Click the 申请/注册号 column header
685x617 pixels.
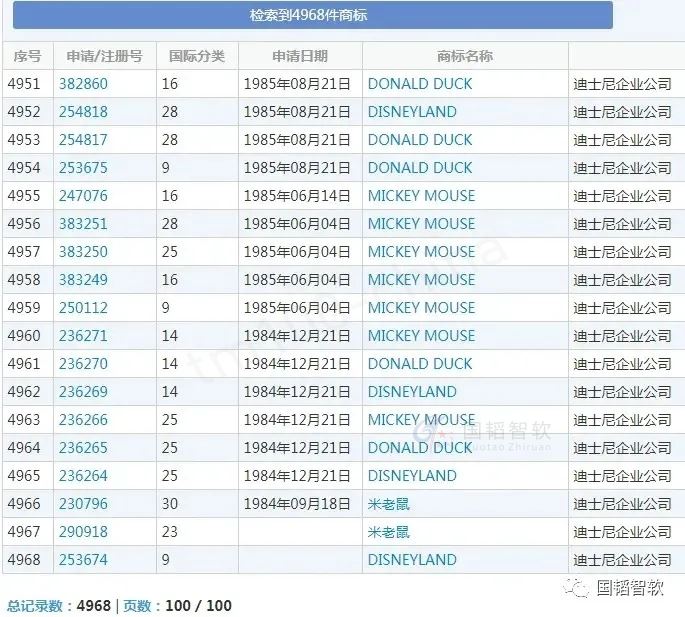[104, 56]
